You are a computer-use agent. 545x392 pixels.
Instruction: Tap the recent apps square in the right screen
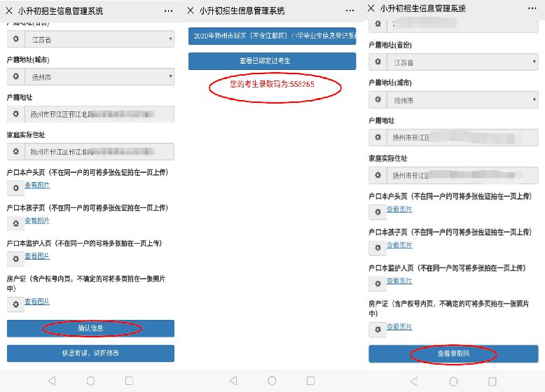pyautogui.click(x=491, y=381)
